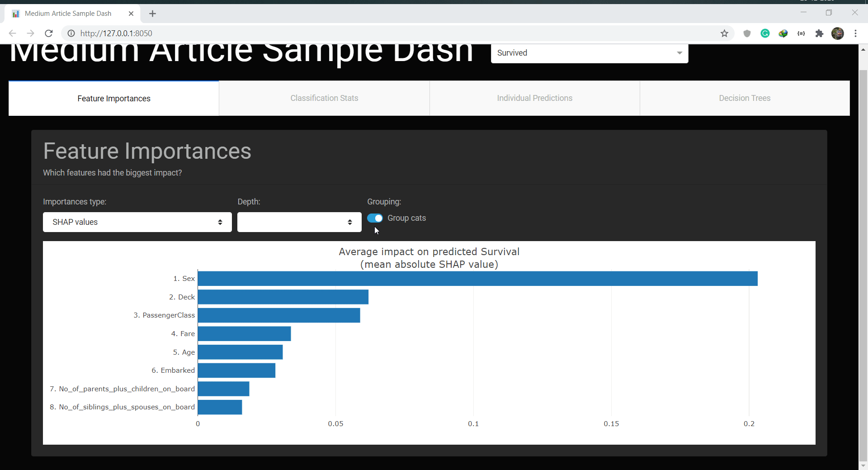
Task: Switch to Classification Stats tab
Action: 324,98
